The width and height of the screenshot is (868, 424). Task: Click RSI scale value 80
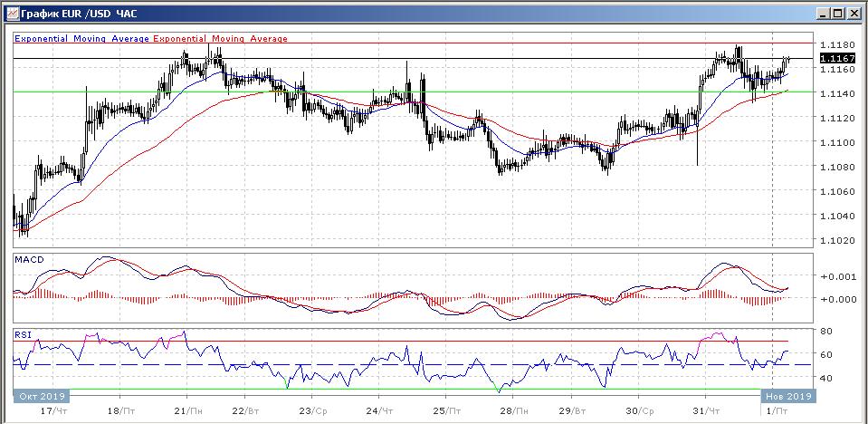coord(827,332)
